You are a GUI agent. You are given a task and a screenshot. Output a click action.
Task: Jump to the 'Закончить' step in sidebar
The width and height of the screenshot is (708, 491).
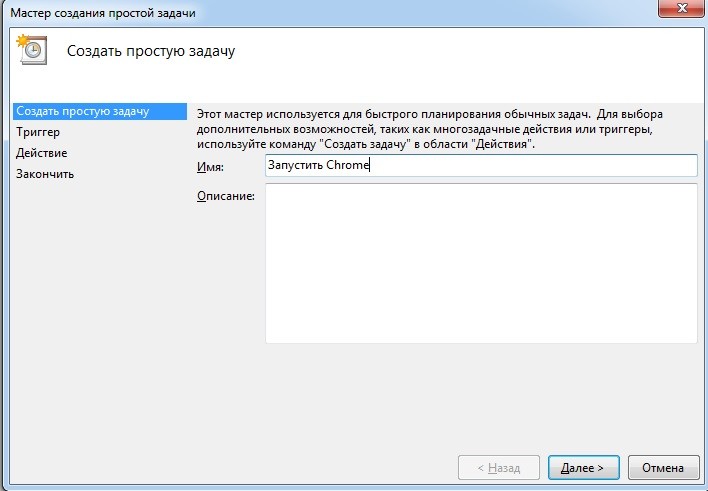[x=45, y=174]
